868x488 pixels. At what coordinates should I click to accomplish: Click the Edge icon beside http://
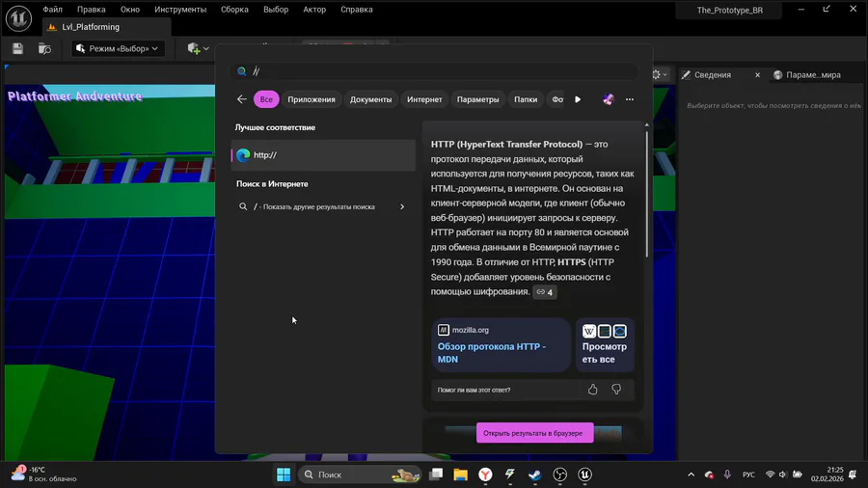pyautogui.click(x=243, y=155)
